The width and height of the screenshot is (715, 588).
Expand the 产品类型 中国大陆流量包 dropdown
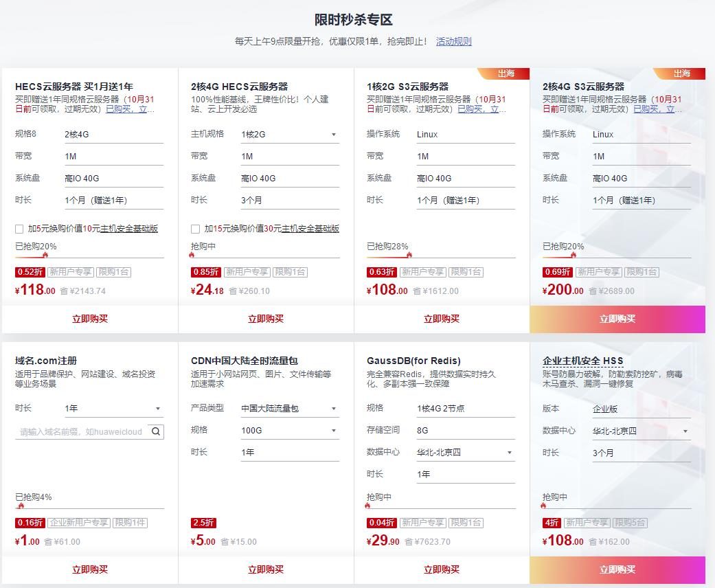pos(290,409)
